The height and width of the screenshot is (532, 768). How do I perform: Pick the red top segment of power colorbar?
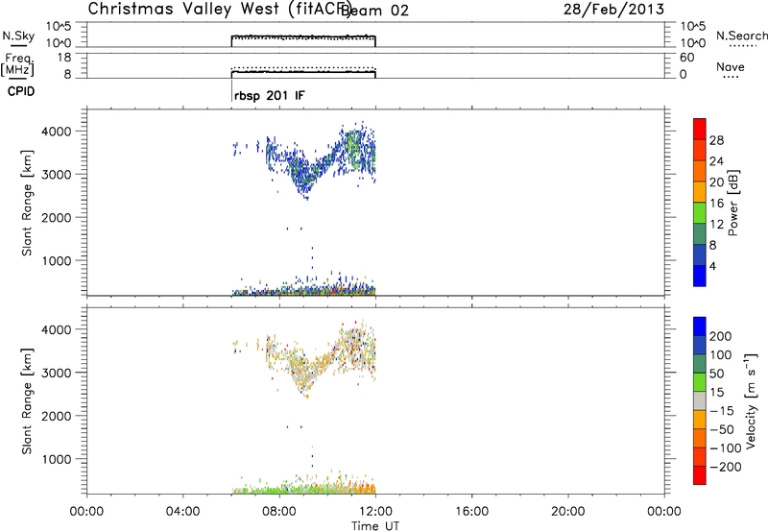pyautogui.click(x=700, y=129)
